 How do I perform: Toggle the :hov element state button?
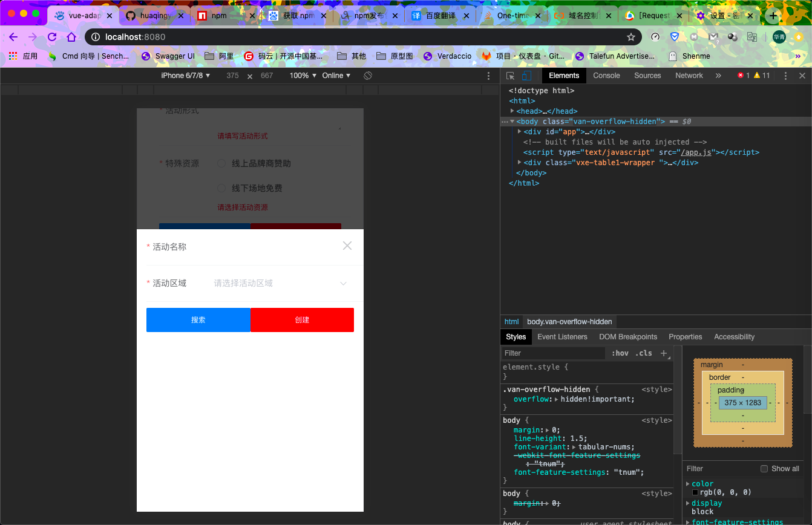click(620, 353)
